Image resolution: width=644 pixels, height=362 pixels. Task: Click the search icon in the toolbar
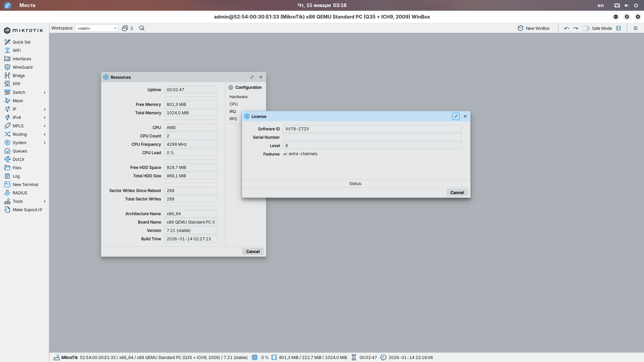coord(142,28)
